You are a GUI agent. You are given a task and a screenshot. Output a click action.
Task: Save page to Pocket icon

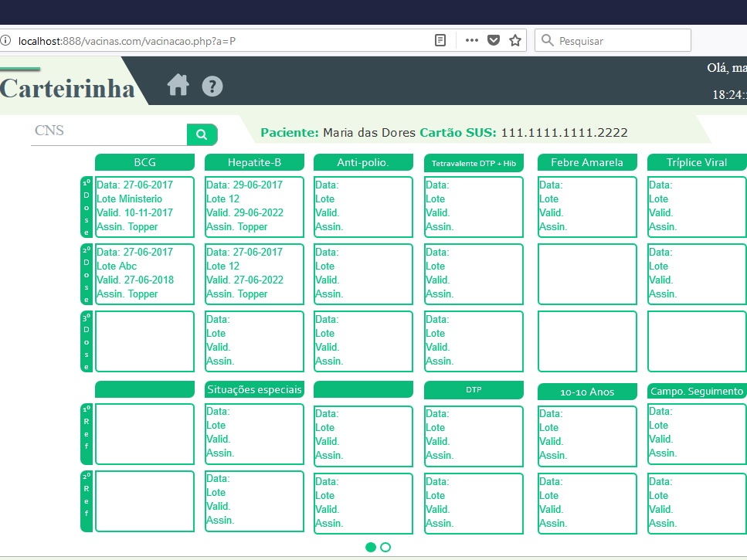[x=494, y=40]
